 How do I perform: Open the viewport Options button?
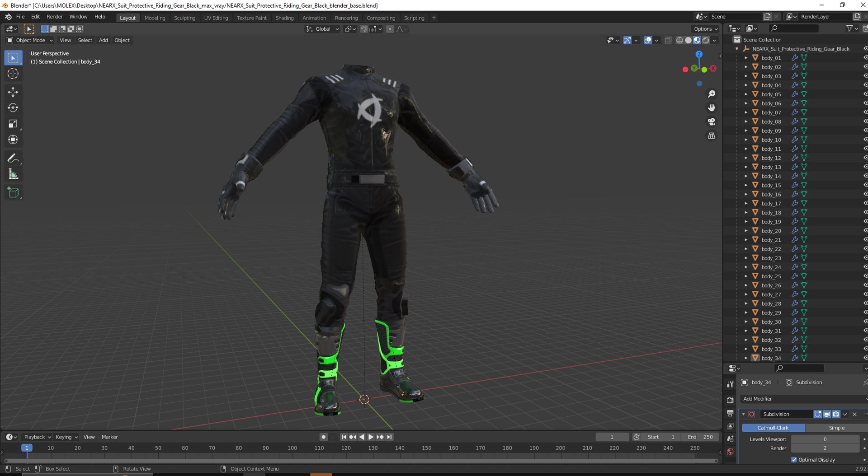click(x=705, y=29)
